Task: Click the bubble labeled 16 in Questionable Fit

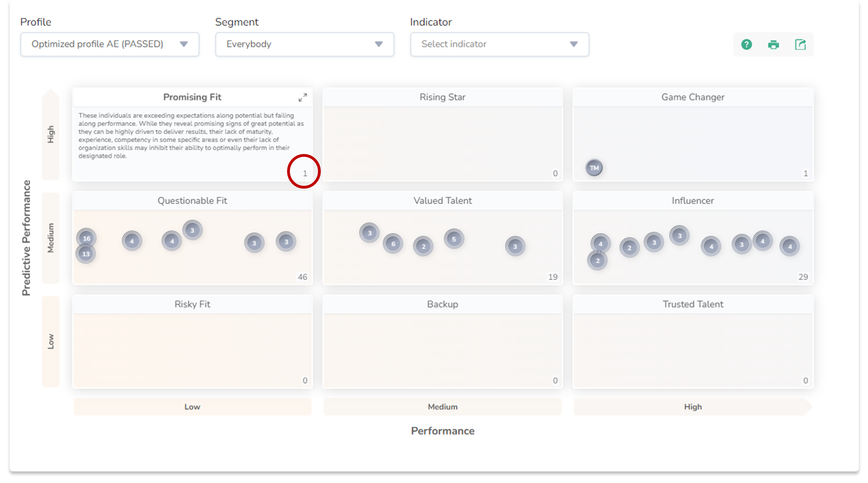Action: (x=86, y=238)
